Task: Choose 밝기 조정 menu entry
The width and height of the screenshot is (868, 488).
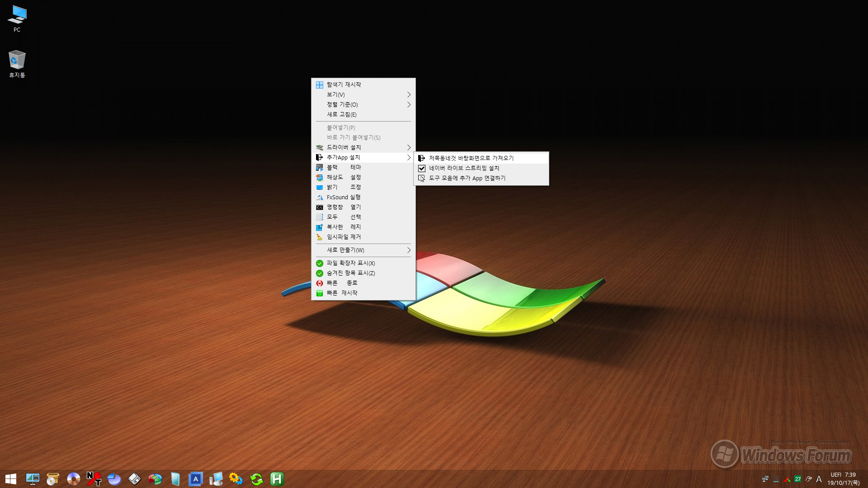Action: (x=363, y=187)
